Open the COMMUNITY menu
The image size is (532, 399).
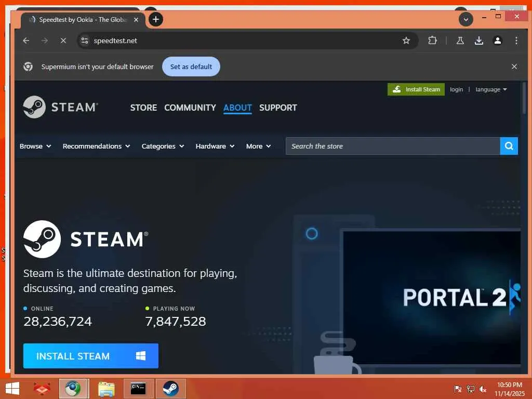[190, 108]
